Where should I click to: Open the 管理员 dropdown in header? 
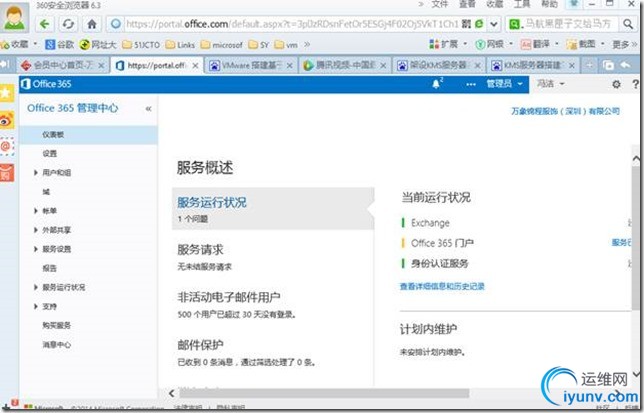[504, 84]
